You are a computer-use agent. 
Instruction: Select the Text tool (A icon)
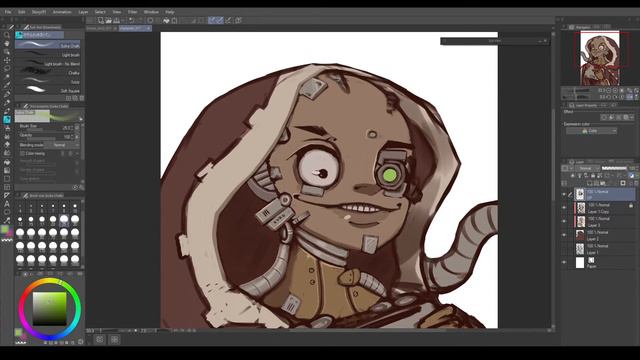7,204
